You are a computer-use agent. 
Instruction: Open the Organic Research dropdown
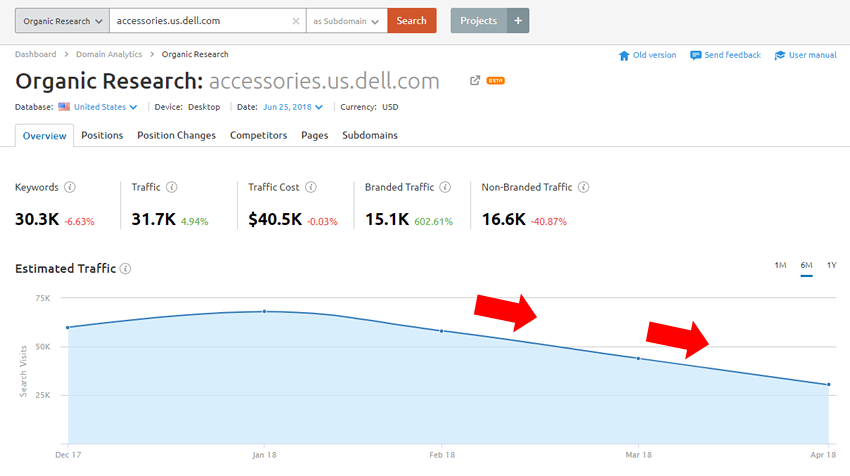pos(60,20)
